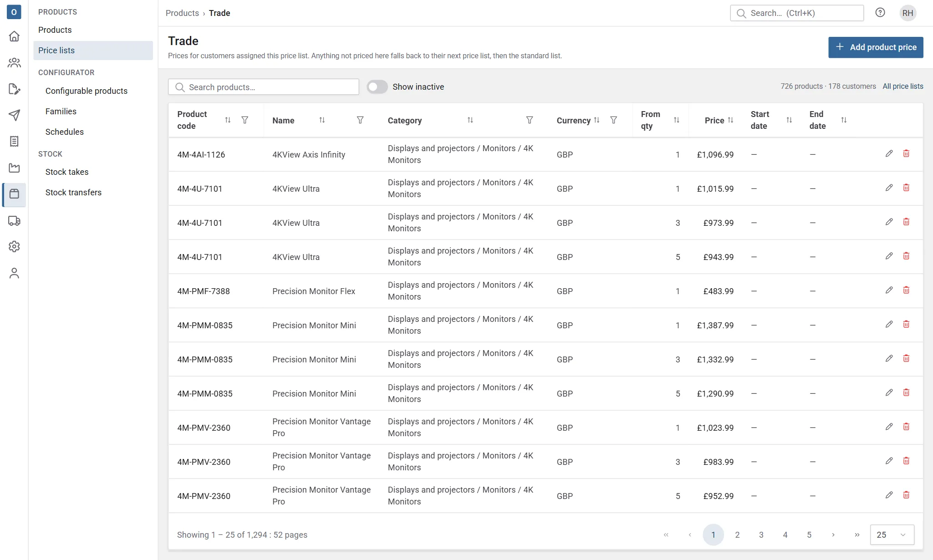
Task: Filter by Currency column
Action: tap(614, 120)
